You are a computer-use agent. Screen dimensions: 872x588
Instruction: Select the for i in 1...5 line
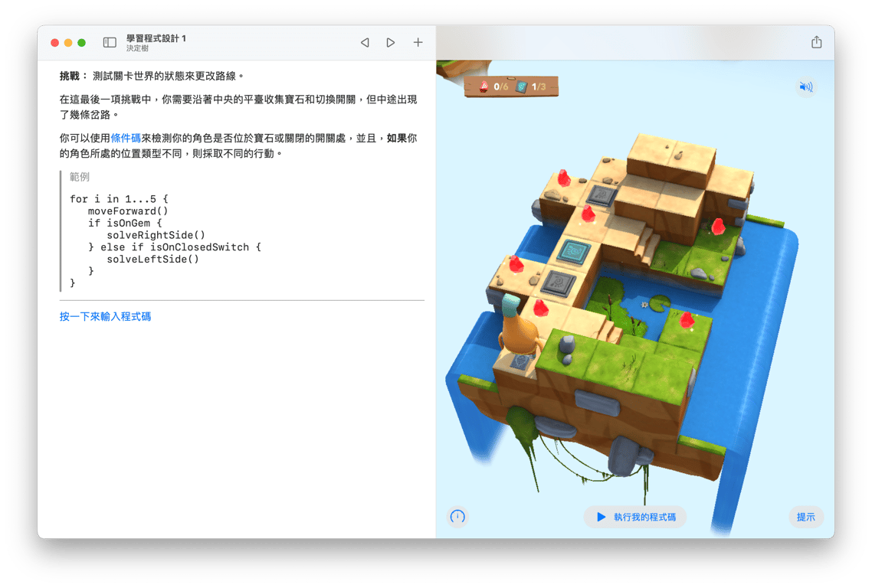pos(119,199)
